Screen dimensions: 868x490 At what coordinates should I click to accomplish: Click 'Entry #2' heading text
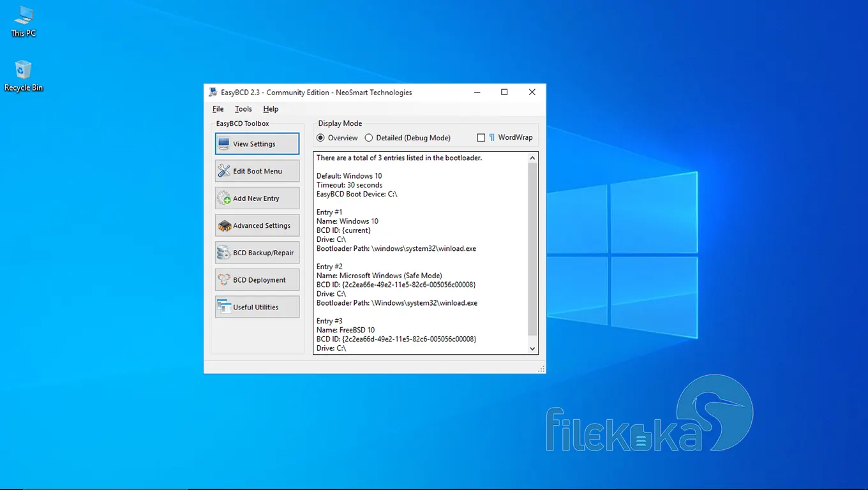[x=329, y=267]
